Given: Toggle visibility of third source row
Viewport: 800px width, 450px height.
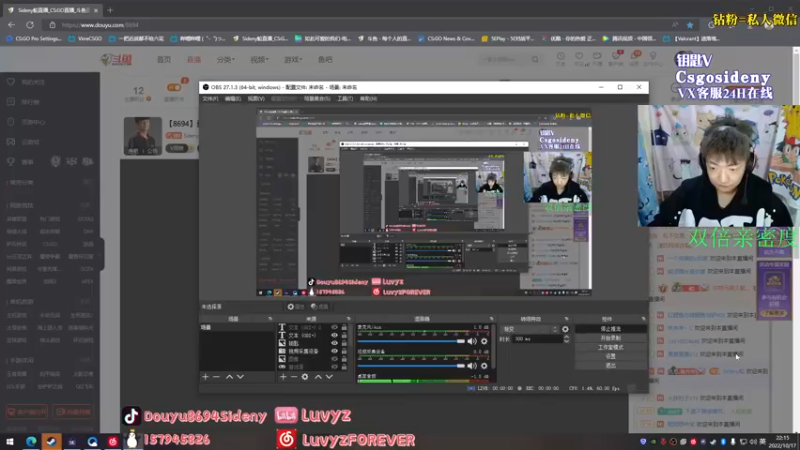Looking at the screenshot, I should [x=334, y=343].
